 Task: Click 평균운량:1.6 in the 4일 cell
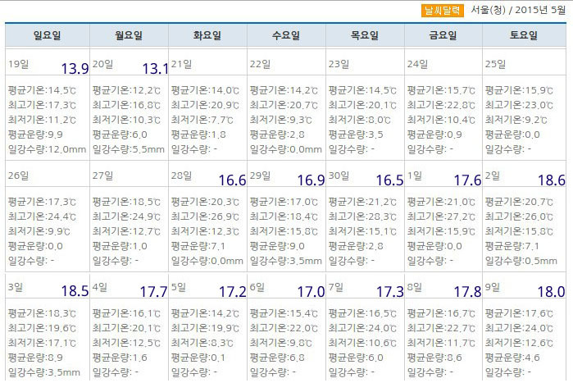120,358
